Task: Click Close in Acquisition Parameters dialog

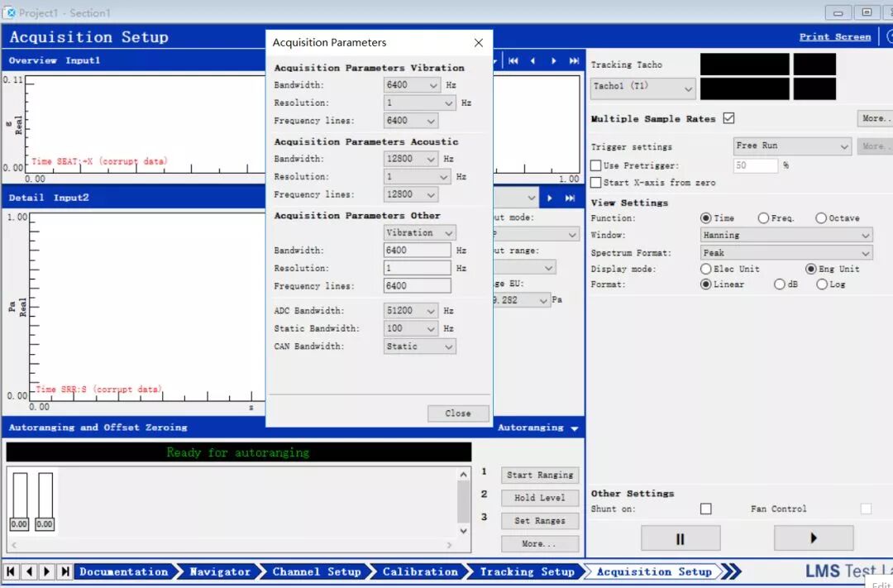Action: (458, 413)
